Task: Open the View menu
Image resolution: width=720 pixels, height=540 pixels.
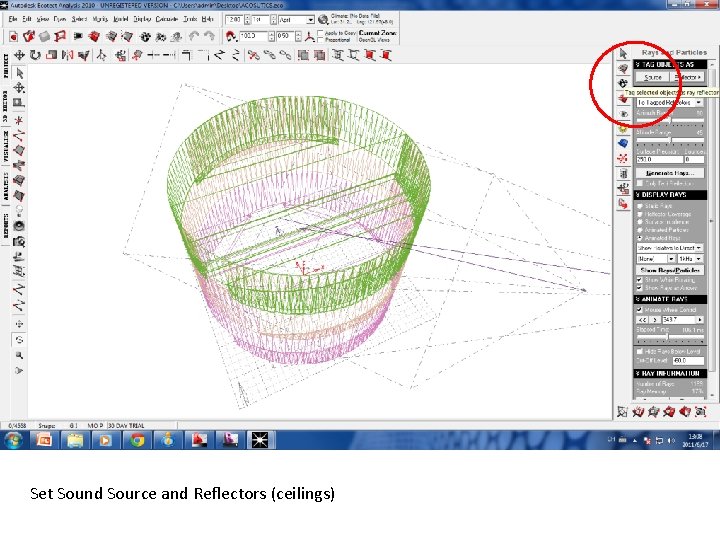Action: pos(43,19)
